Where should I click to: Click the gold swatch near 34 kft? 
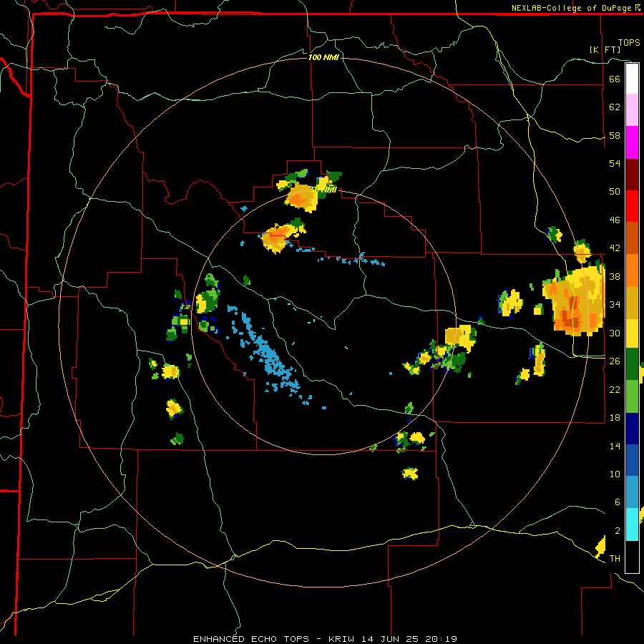pos(632,303)
